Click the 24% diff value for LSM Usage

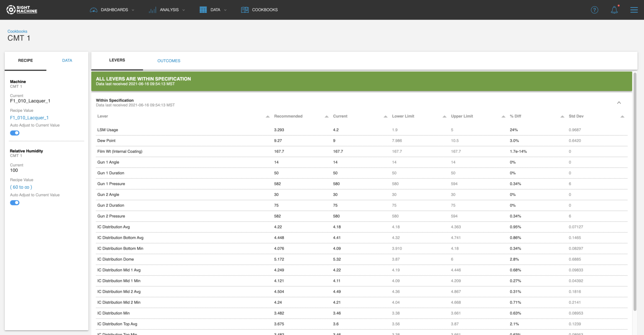(514, 130)
